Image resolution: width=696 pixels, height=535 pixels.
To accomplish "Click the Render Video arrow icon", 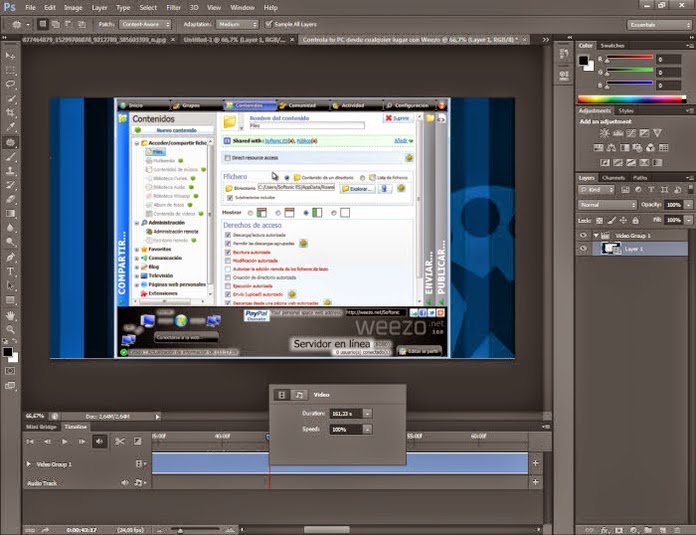I will [45, 530].
